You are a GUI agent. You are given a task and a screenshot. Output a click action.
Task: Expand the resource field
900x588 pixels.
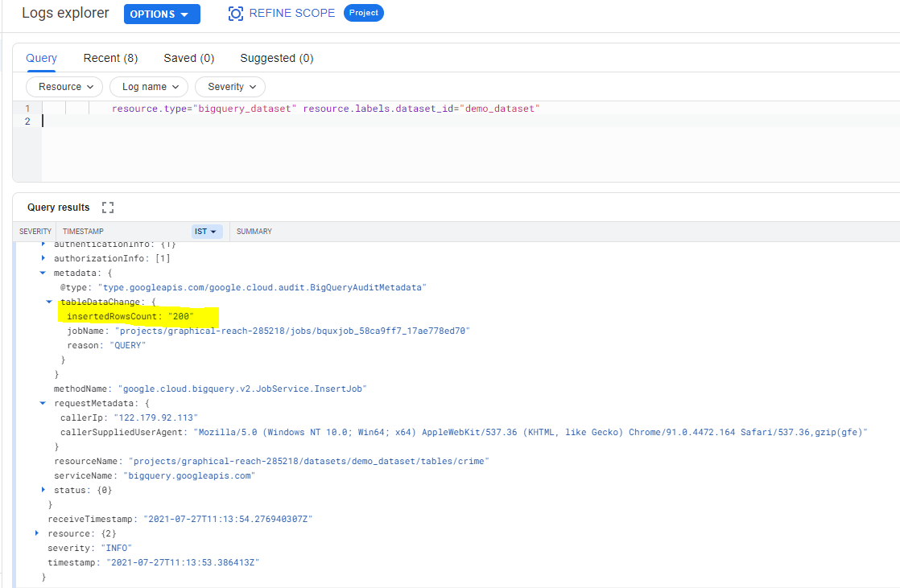(x=36, y=532)
